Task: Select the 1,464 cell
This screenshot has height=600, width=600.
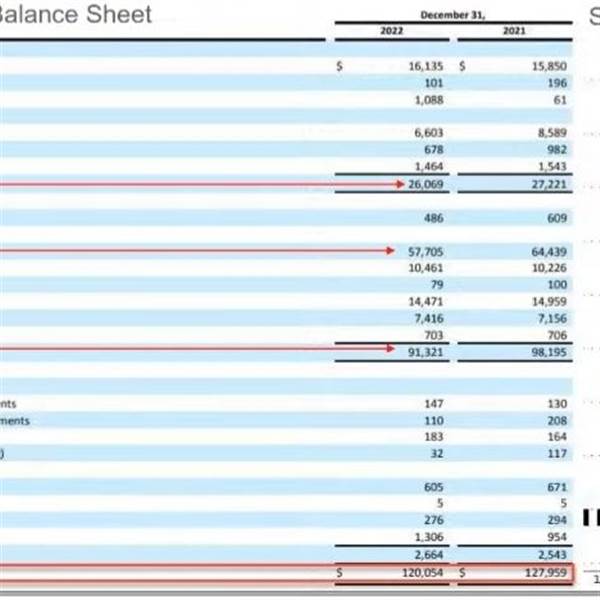Action: click(x=429, y=167)
